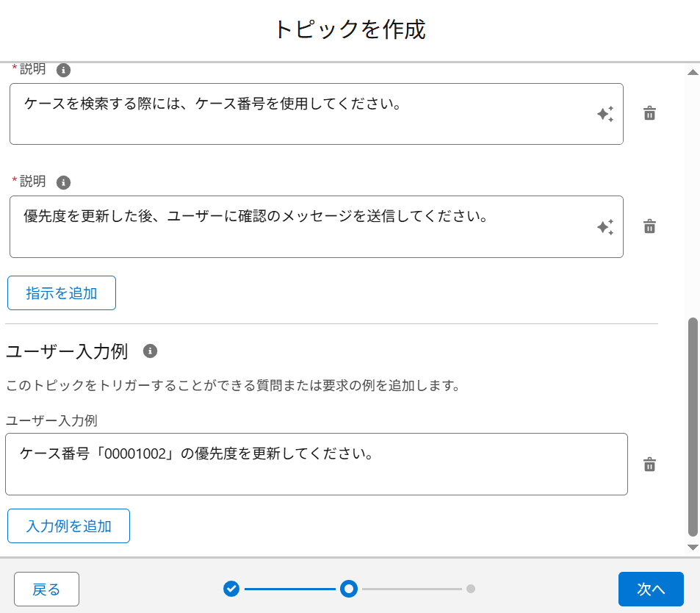
Task: Focus the priority confirmation instruction text area
Action: click(317, 226)
